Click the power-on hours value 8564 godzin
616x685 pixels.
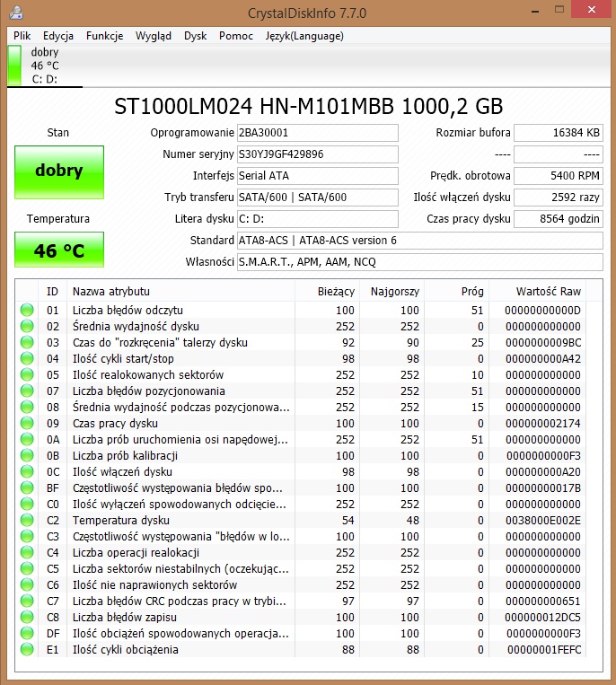(x=559, y=219)
